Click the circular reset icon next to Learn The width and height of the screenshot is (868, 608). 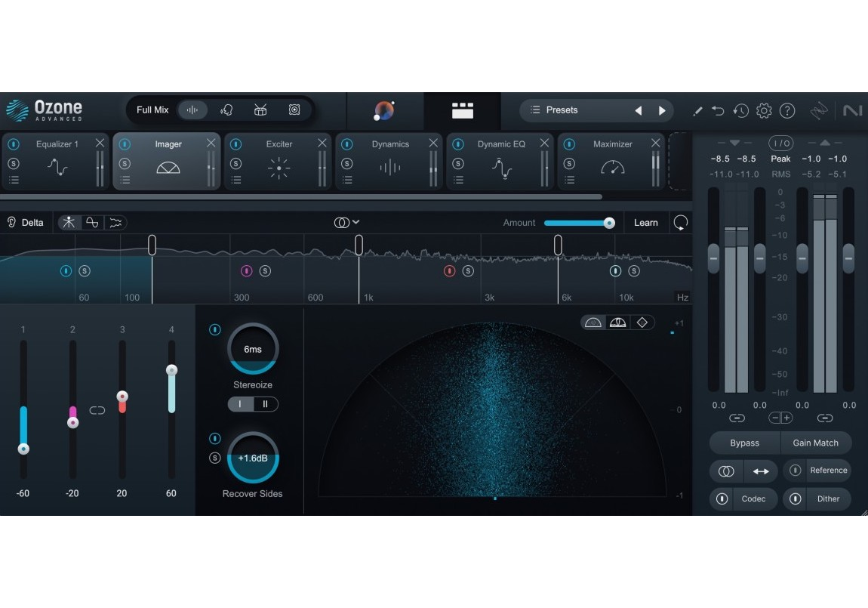[x=680, y=223]
